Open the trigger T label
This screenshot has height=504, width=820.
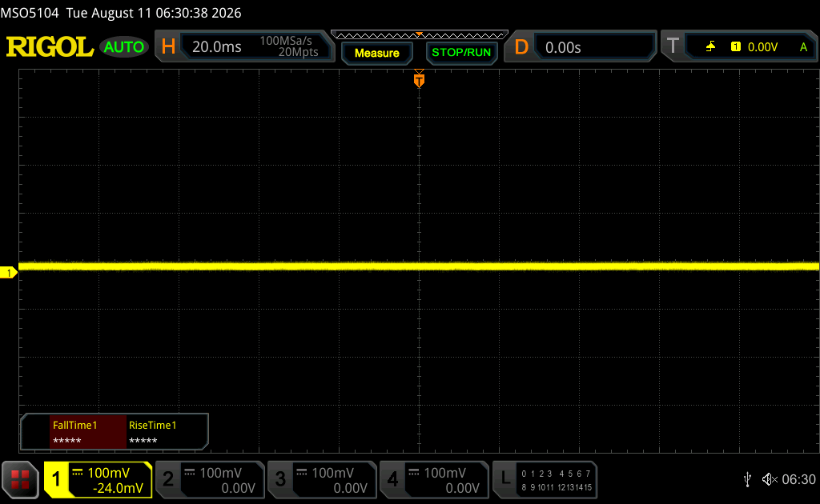[x=673, y=46]
